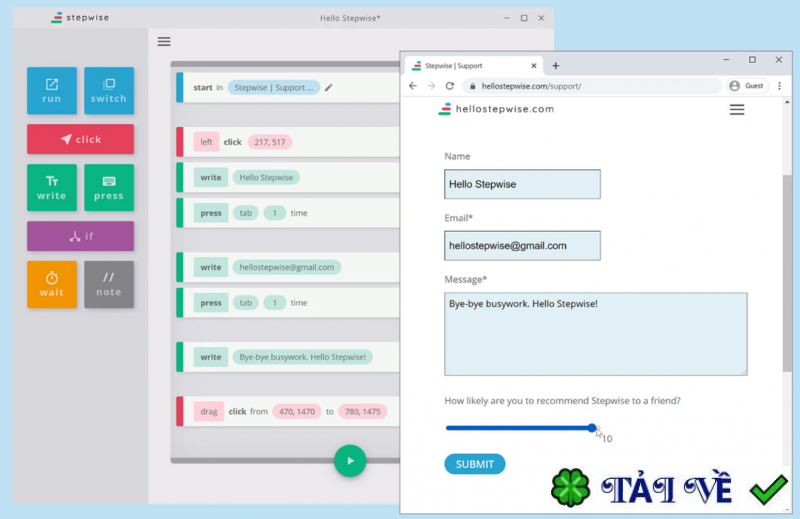Select the second press tab key chip

[246, 303]
